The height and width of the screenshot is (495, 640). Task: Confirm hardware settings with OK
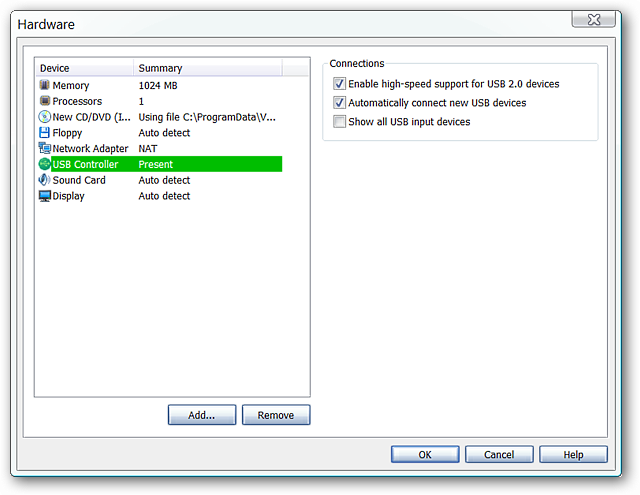click(x=425, y=454)
